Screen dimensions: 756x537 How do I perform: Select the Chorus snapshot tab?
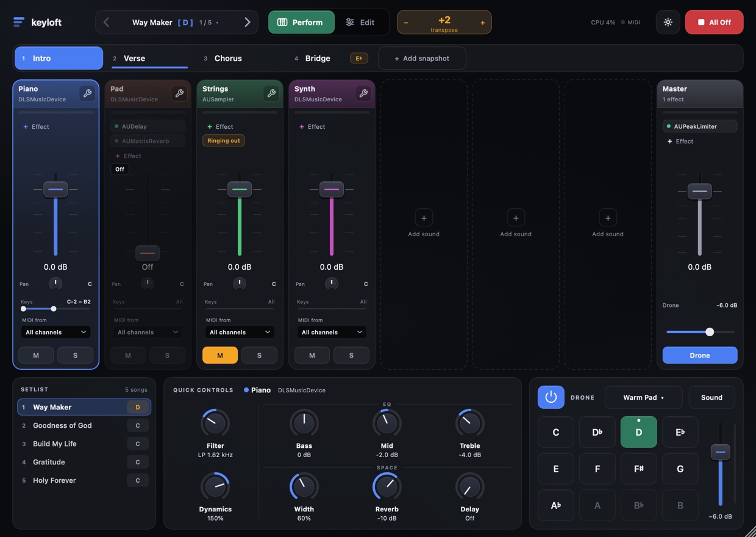click(x=240, y=58)
